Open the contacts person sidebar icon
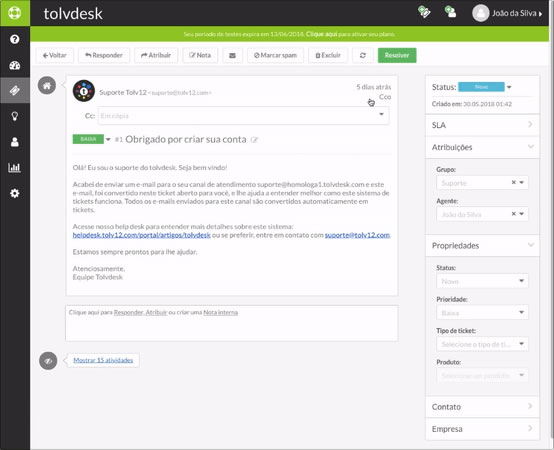This screenshot has width=554, height=450. coord(14,142)
